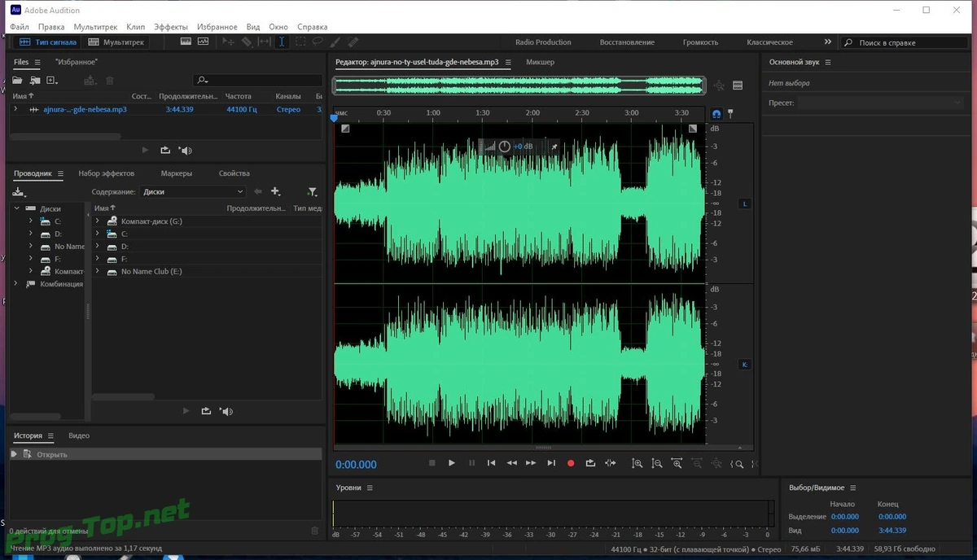Viewport: 977px width, 560px height.
Task: Switch to Видео tab
Action: tap(79, 436)
